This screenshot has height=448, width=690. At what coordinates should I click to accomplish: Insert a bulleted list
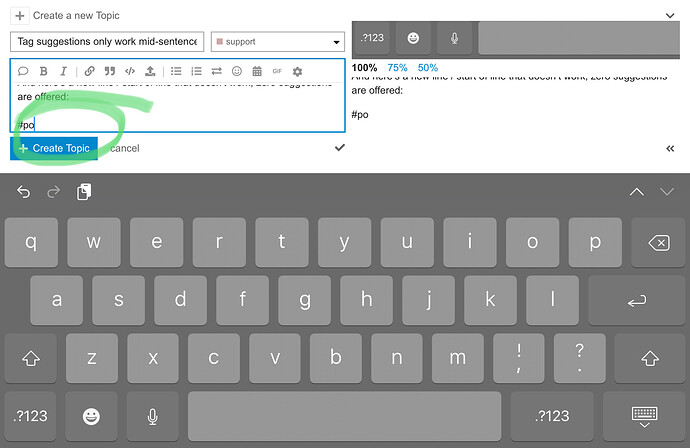point(176,71)
